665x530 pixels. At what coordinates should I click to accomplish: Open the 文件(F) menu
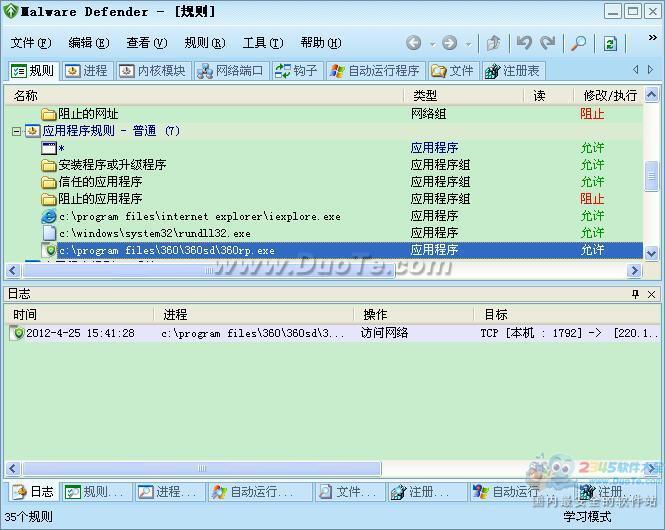[31, 43]
